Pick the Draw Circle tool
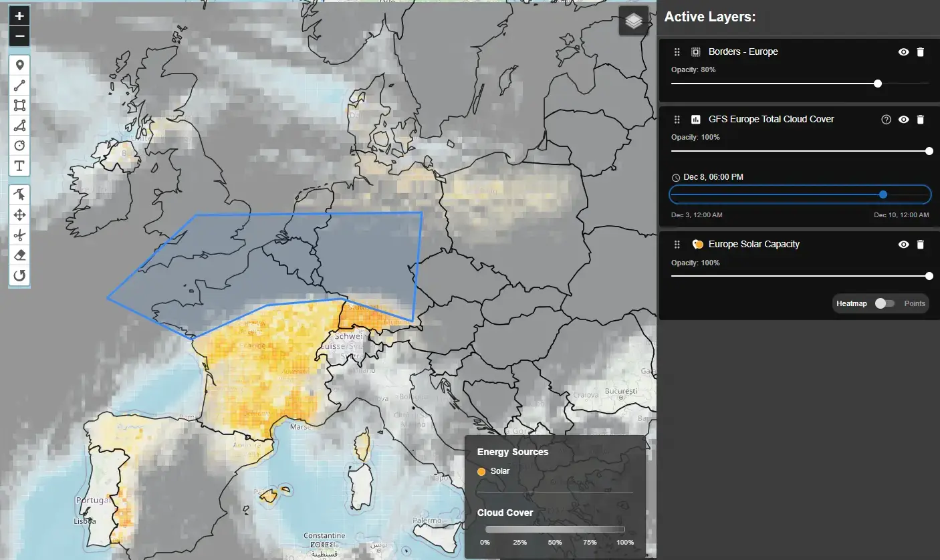The width and height of the screenshot is (940, 560). [19, 146]
